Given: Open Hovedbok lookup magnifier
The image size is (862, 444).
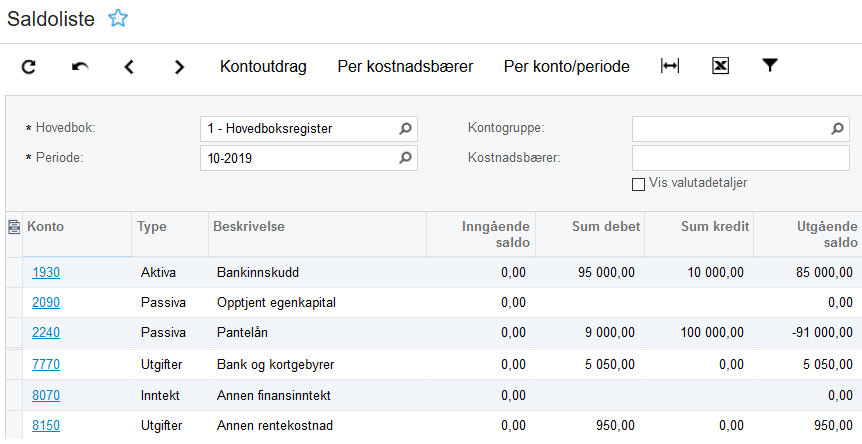Looking at the screenshot, I should point(405,129).
